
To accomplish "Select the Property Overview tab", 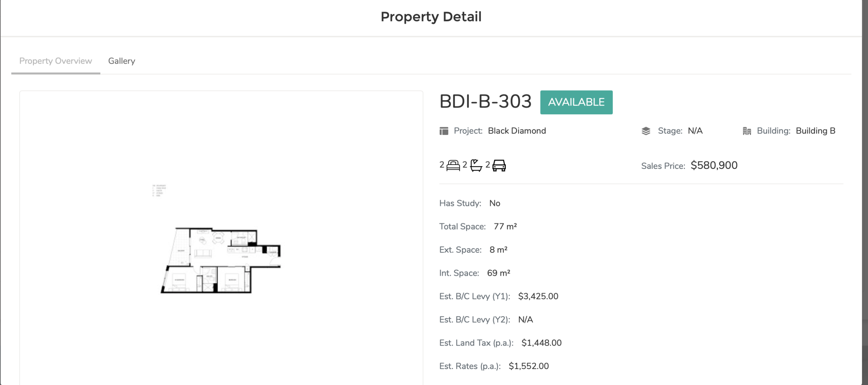I will (x=56, y=61).
